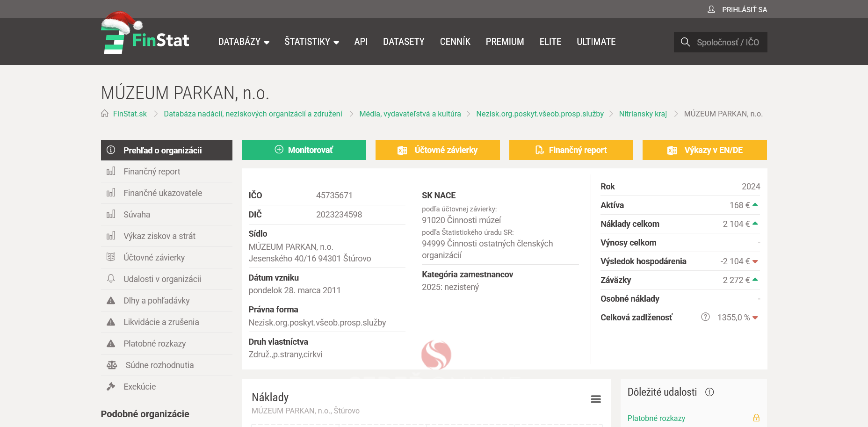
Task: Open the Premium menu item
Action: point(505,42)
